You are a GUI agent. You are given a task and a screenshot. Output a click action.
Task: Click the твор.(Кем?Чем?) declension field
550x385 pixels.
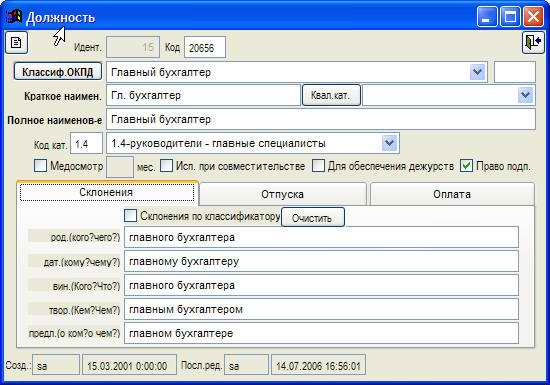tap(321, 309)
